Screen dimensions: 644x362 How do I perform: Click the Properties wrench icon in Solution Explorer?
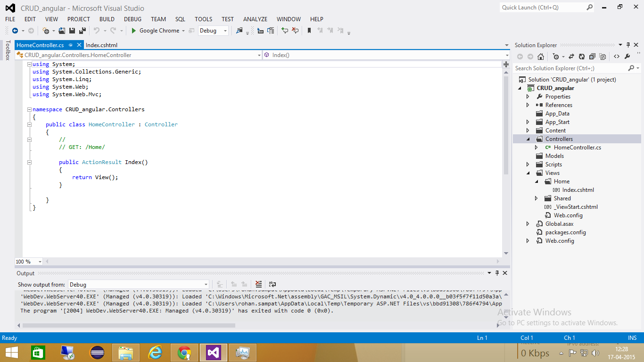(627, 57)
